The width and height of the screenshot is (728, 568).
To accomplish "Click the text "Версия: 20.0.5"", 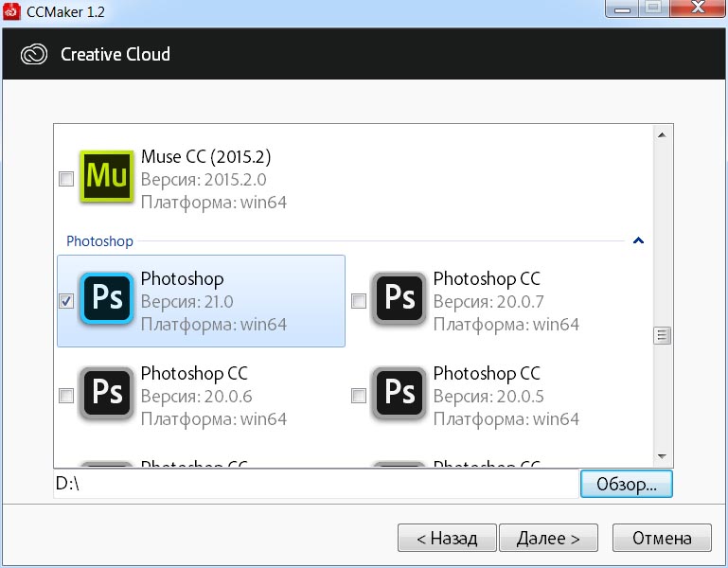I will point(488,396).
